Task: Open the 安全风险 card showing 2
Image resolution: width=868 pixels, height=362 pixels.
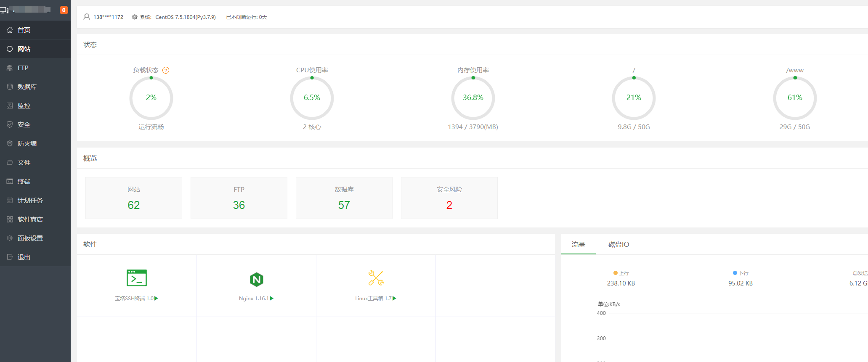Action: (x=449, y=198)
